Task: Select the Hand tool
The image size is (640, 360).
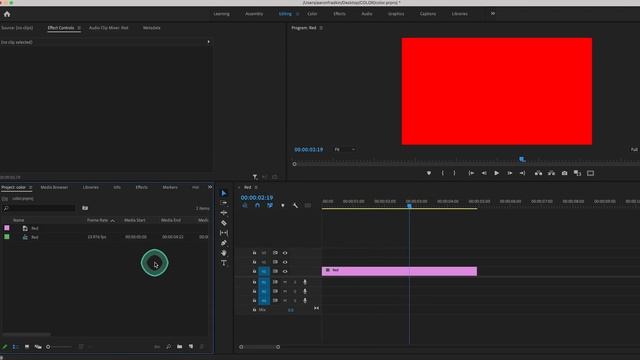Action: coord(224,253)
